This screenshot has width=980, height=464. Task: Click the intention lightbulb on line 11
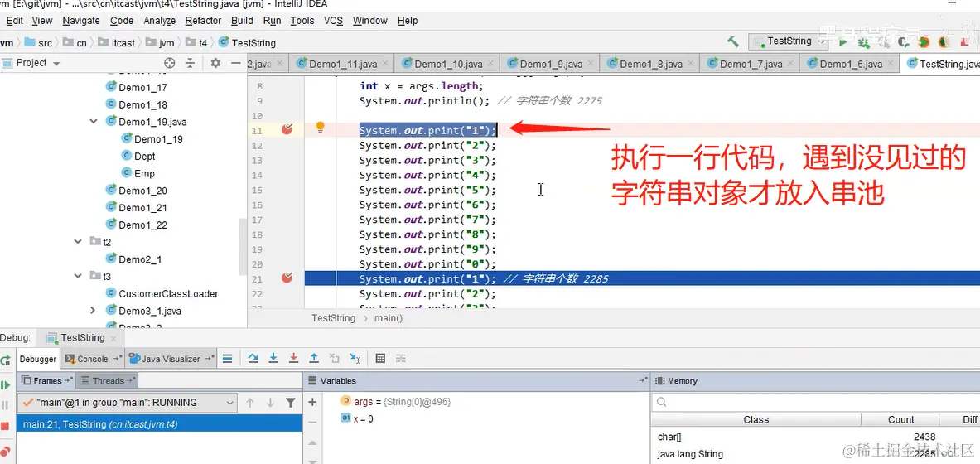click(x=320, y=127)
